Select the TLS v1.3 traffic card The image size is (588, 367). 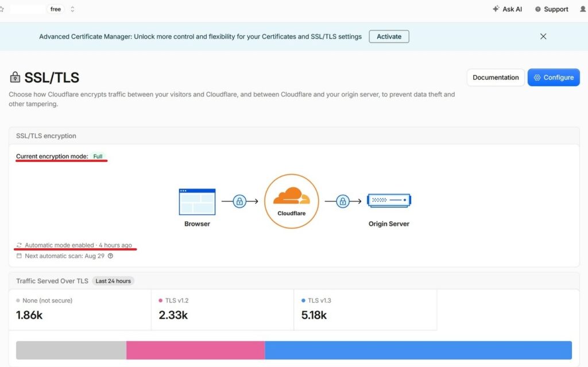[x=365, y=310]
